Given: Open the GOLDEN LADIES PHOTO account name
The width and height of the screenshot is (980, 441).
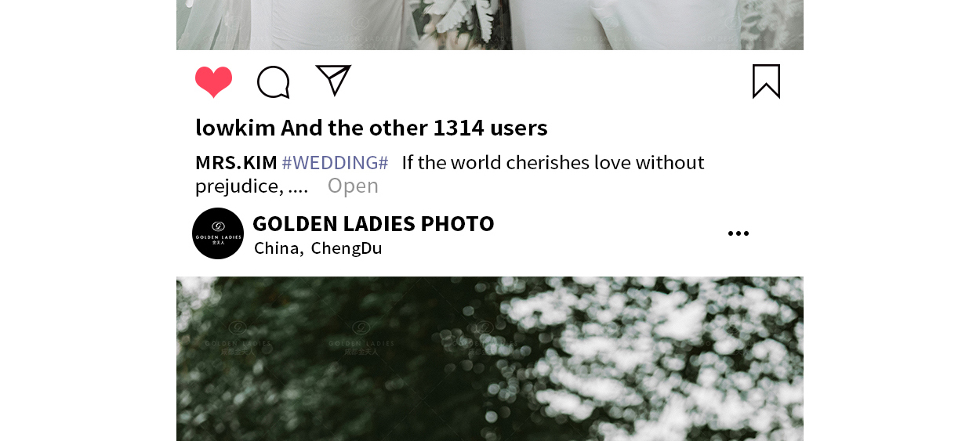Looking at the screenshot, I should (x=373, y=224).
